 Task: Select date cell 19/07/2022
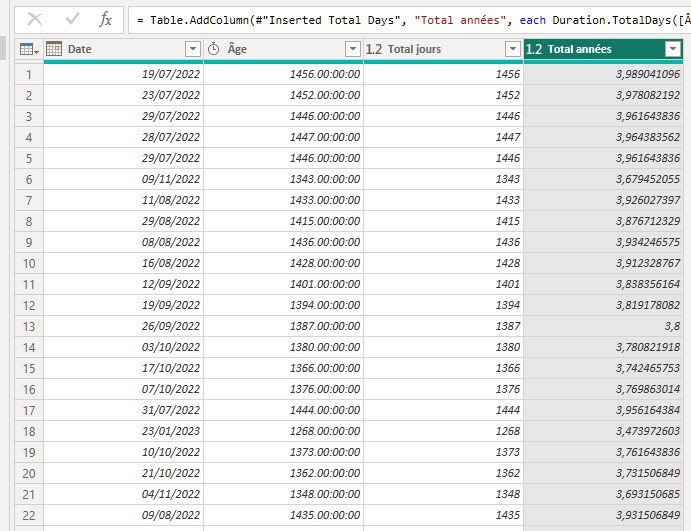click(x=123, y=74)
